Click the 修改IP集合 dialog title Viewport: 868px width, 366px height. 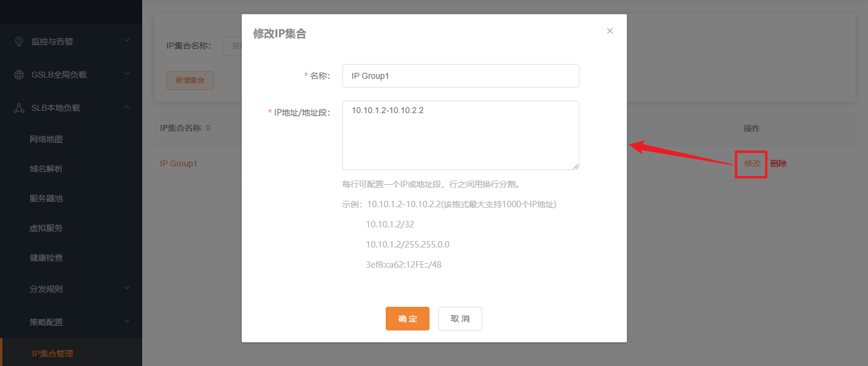pos(280,34)
